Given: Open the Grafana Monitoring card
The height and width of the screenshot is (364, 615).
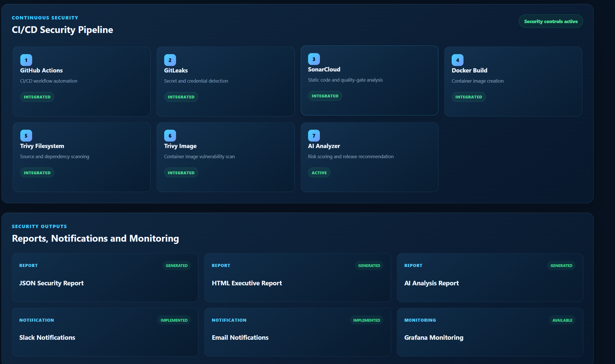Looking at the screenshot, I should (x=490, y=332).
